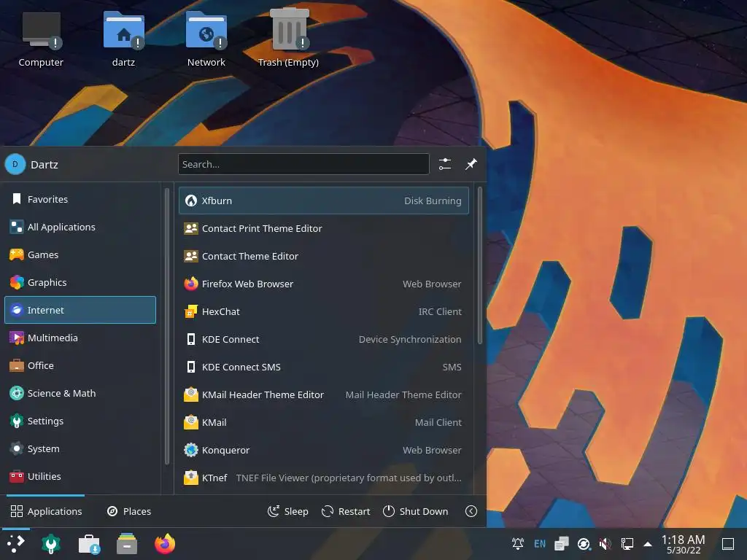Open KDE Connect SMS

tap(323, 367)
